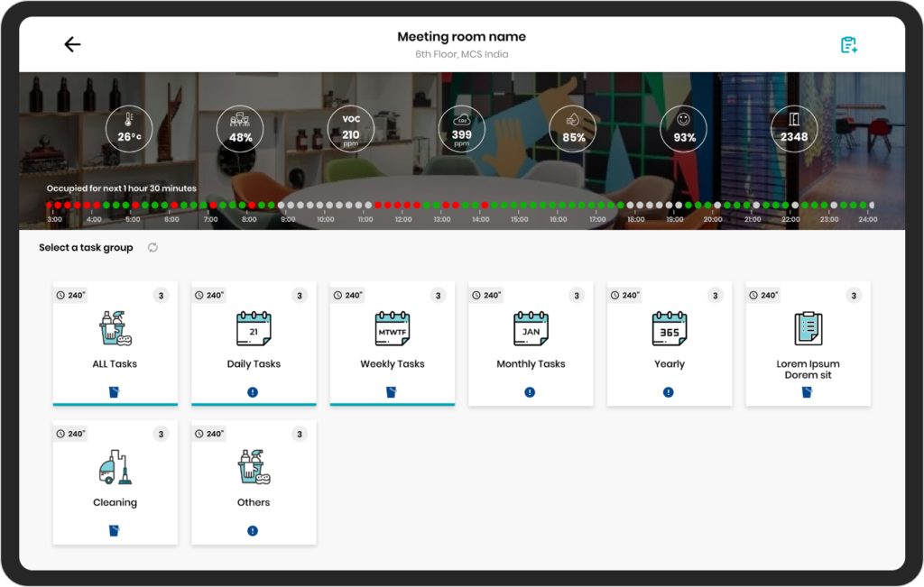The width and height of the screenshot is (924, 587).
Task: Click the 93% satisfaction smiley icon
Action: (x=683, y=128)
